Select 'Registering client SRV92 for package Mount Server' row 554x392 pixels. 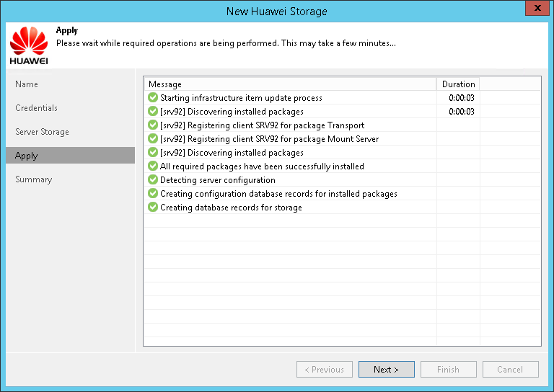click(x=342, y=138)
